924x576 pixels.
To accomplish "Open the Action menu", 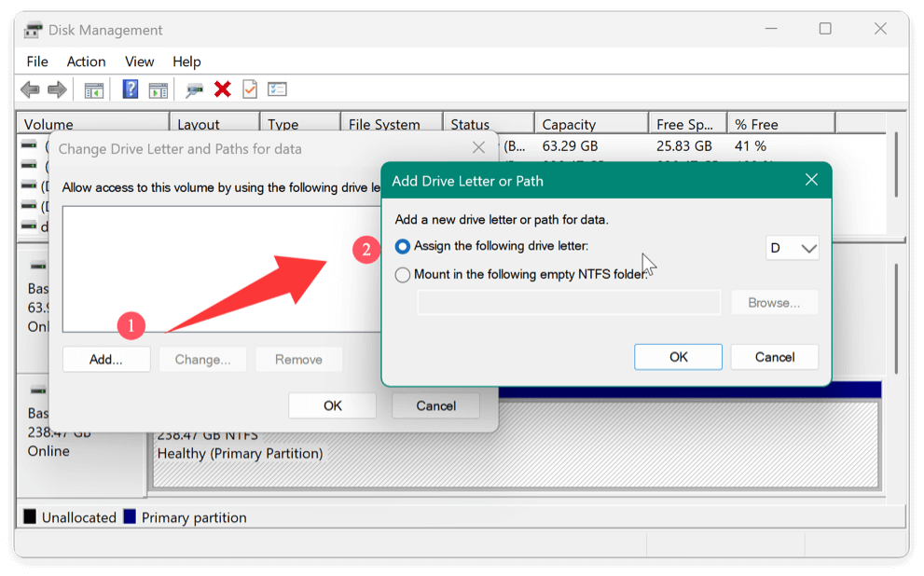I will pyautogui.click(x=86, y=62).
